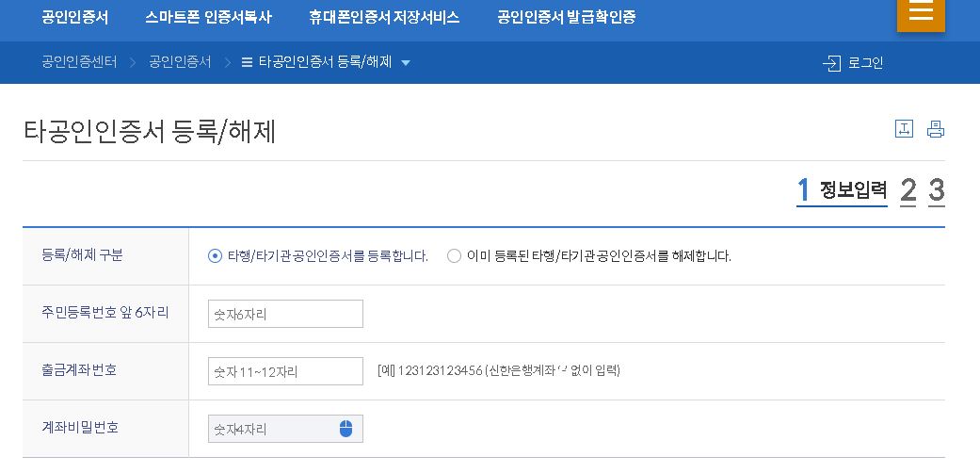Select the 이미 등록된 인증서를 해제합니다 radio button
This screenshot has width=980, height=473.
click(455, 256)
